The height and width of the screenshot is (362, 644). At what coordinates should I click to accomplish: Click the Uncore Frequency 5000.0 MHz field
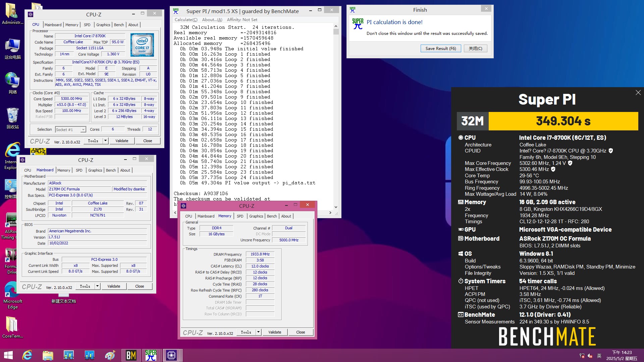point(289,240)
